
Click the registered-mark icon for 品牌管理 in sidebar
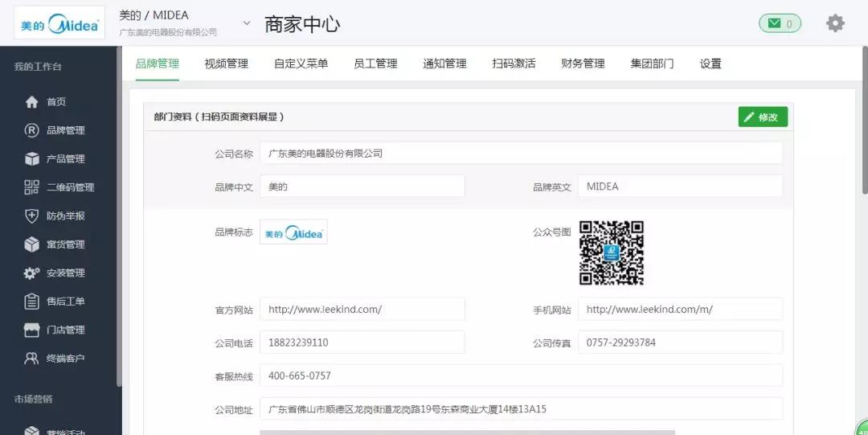coord(31,130)
